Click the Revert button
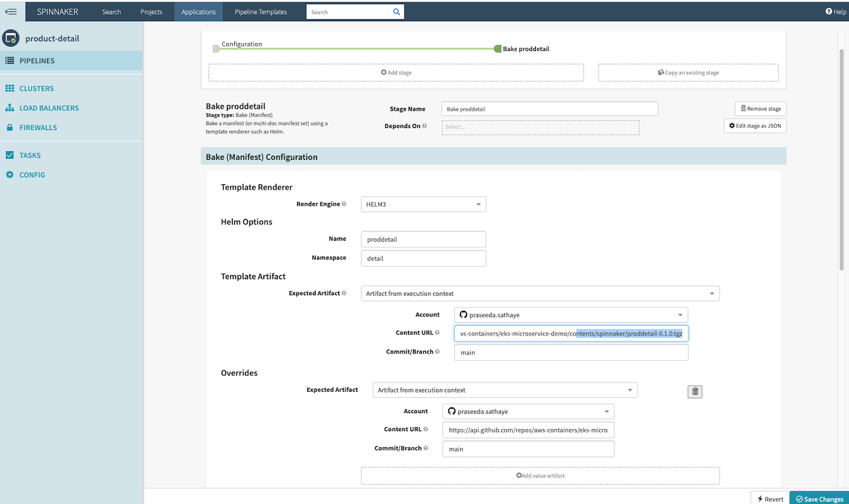This screenshot has width=849, height=504. (x=769, y=499)
